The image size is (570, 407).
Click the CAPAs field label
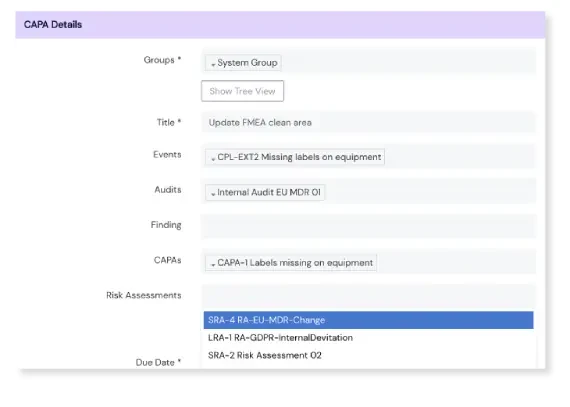(167, 260)
